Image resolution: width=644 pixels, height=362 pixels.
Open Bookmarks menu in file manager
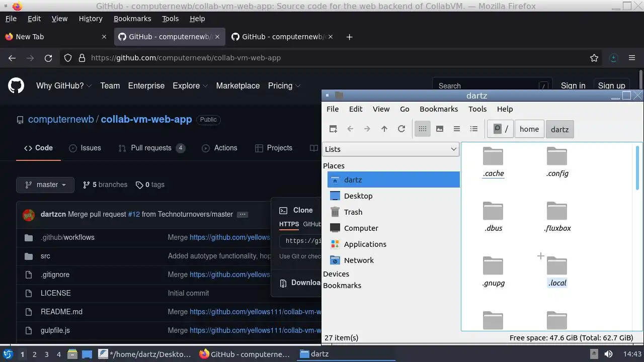click(439, 109)
